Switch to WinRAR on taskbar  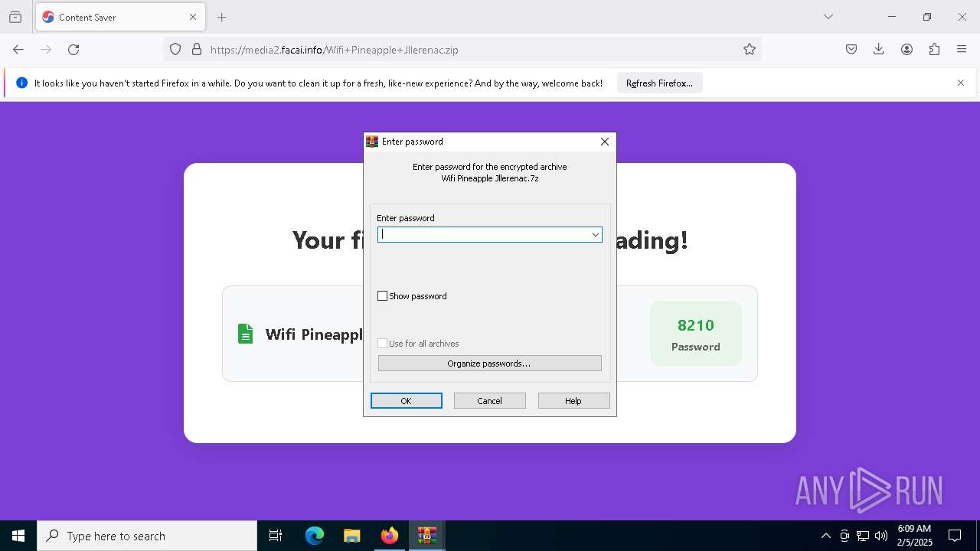pos(426,536)
